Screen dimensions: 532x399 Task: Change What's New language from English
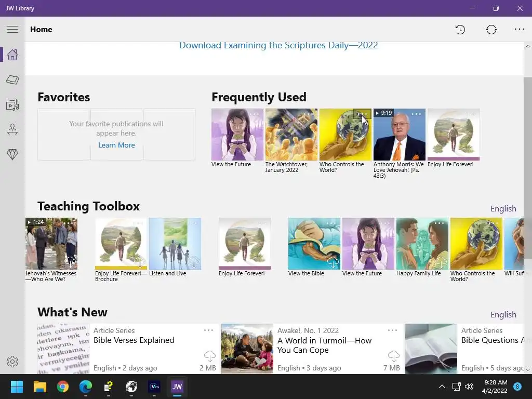[x=503, y=314]
